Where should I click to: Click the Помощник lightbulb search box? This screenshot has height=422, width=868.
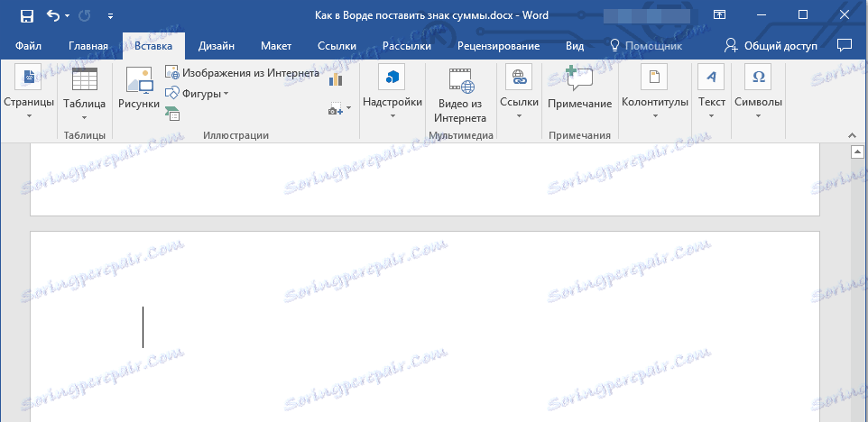[x=645, y=46]
